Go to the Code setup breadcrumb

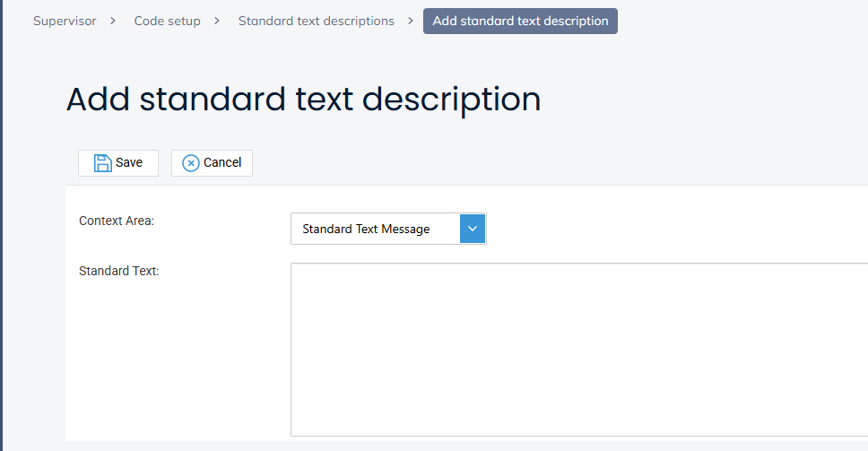click(168, 21)
